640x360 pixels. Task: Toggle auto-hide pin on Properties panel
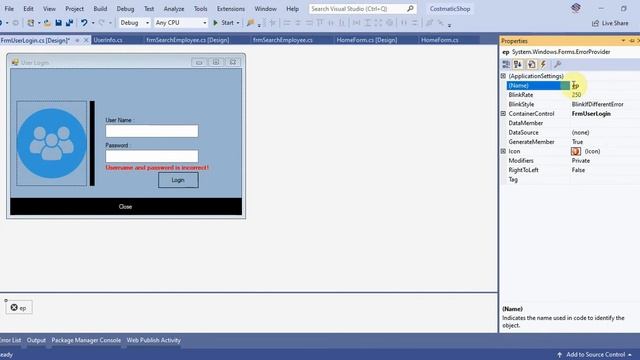tap(631, 41)
